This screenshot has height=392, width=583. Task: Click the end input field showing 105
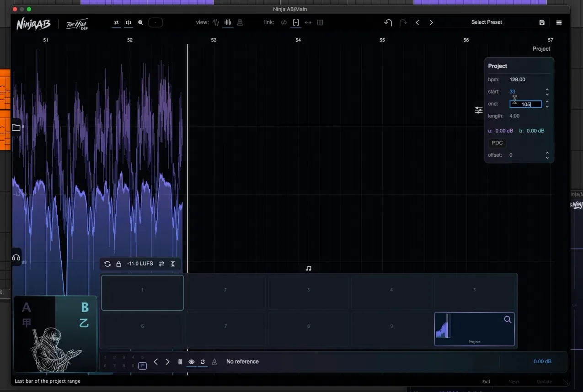tap(526, 104)
